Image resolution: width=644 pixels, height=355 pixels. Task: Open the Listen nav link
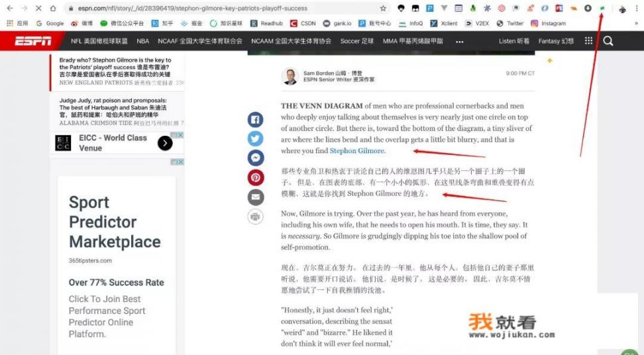click(x=514, y=41)
